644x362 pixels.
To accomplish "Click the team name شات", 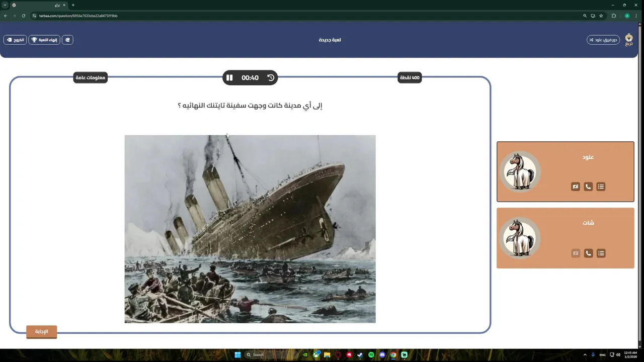I will [x=588, y=223].
